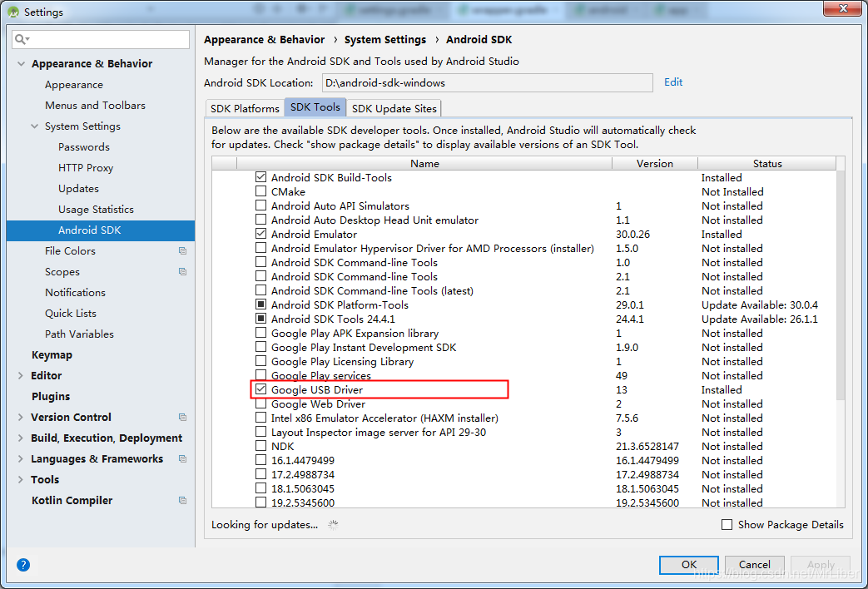Click the Android SDK Location field

click(x=487, y=83)
